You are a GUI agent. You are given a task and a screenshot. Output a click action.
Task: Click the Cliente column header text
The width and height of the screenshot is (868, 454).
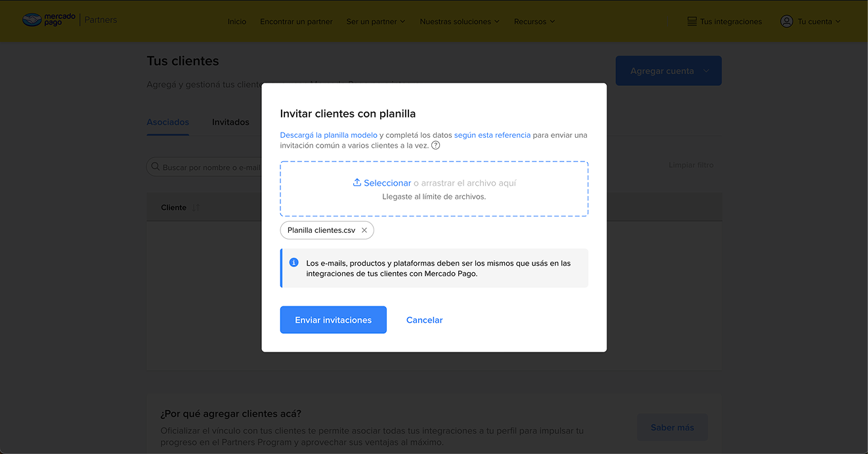(x=174, y=207)
